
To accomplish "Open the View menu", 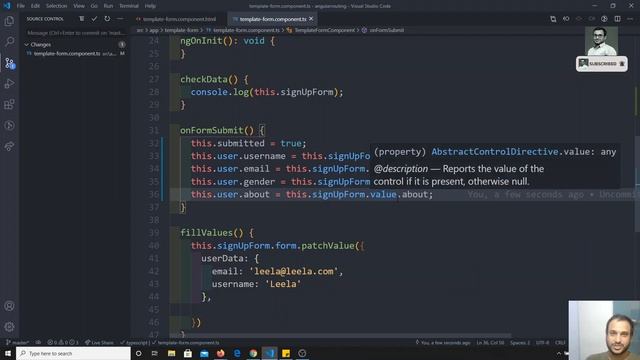I will pos(79,6).
